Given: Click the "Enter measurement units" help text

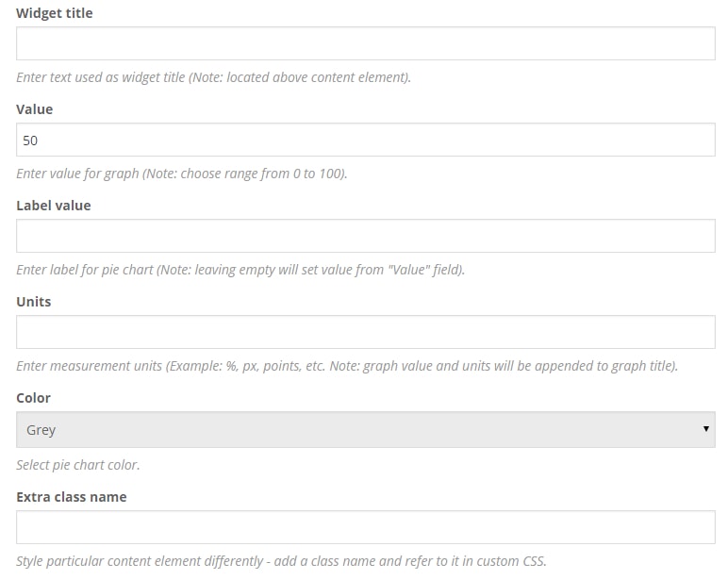Looking at the screenshot, I should tap(347, 366).
